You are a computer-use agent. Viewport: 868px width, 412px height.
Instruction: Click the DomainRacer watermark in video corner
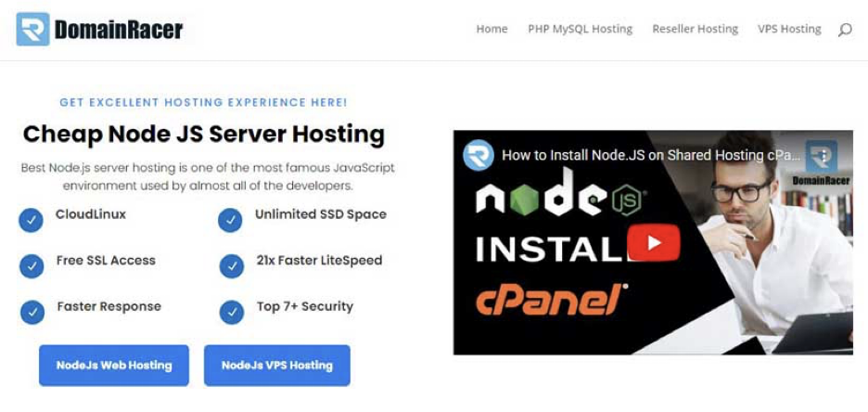pyautogui.click(x=821, y=163)
